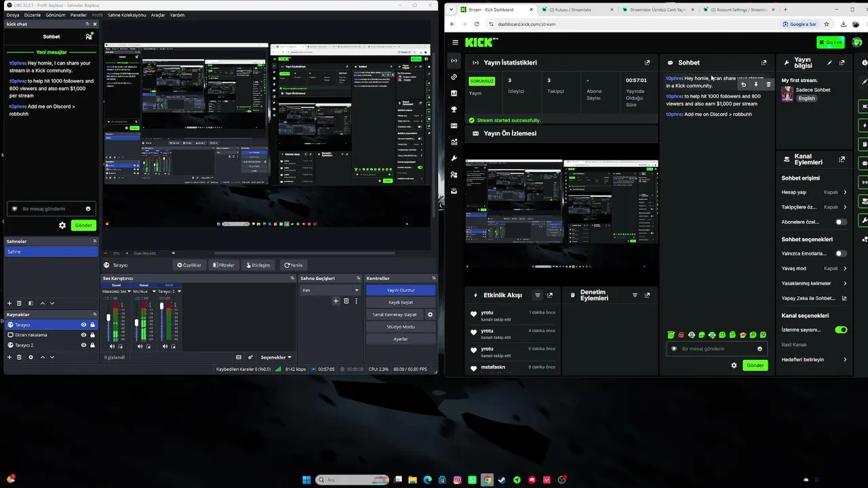868x488 pixels.
Task: Mute the Mic/Aux speaker icon
Action: [x=140, y=346]
